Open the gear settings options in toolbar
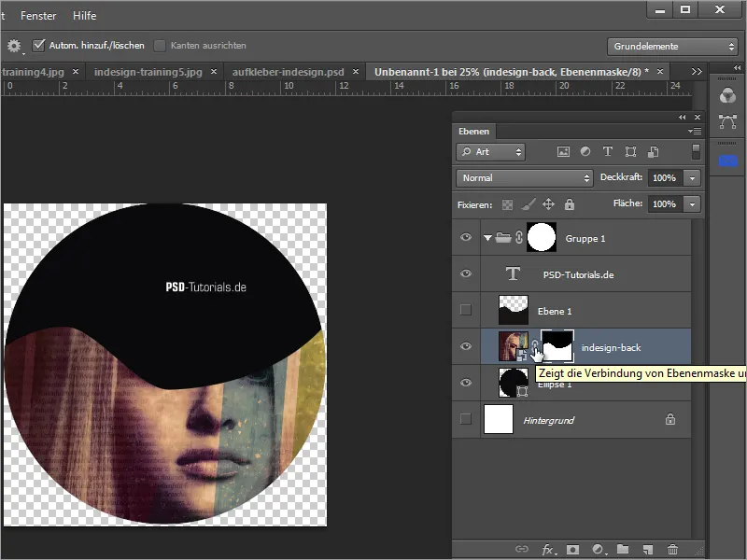The height and width of the screenshot is (560, 747). click(14, 46)
